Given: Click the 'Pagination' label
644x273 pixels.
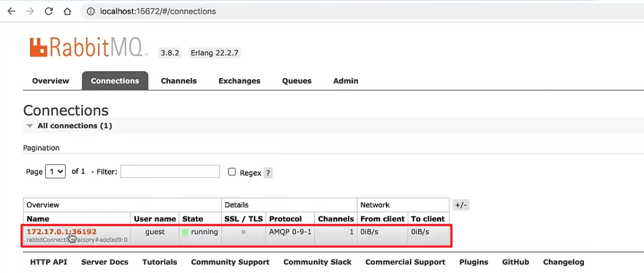Looking at the screenshot, I should (x=41, y=148).
